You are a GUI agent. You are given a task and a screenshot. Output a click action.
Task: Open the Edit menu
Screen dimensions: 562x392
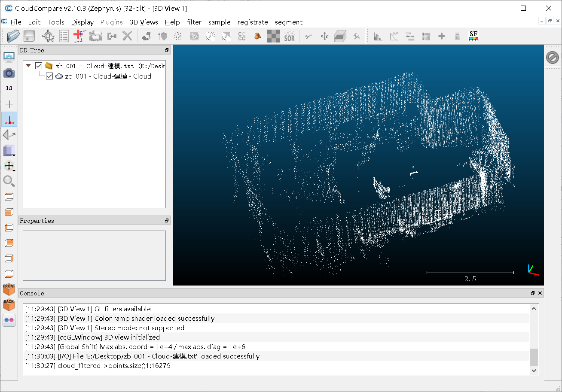34,22
